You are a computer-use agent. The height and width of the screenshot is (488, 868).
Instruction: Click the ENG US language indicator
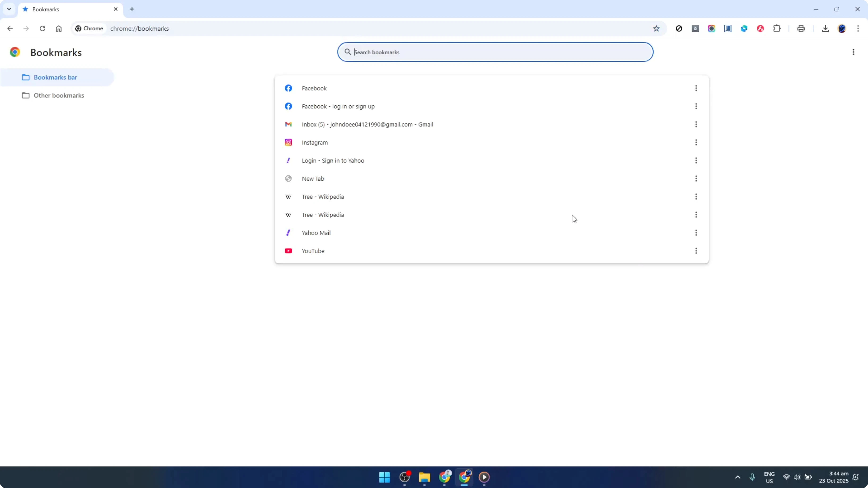tap(769, 477)
